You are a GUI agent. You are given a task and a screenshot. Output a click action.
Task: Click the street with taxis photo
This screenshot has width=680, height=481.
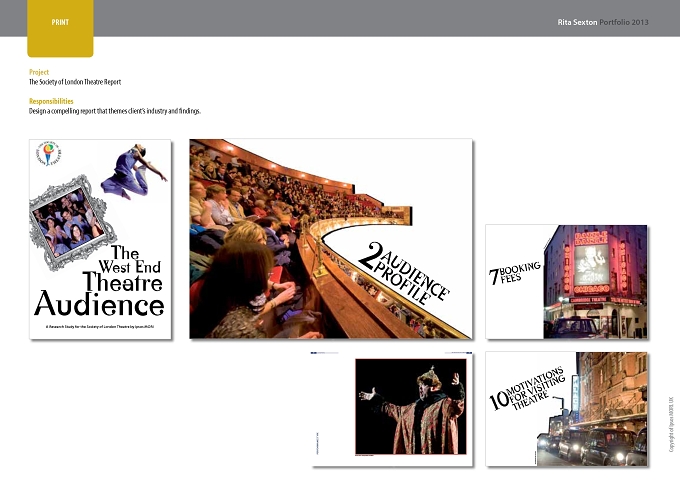pos(607,409)
